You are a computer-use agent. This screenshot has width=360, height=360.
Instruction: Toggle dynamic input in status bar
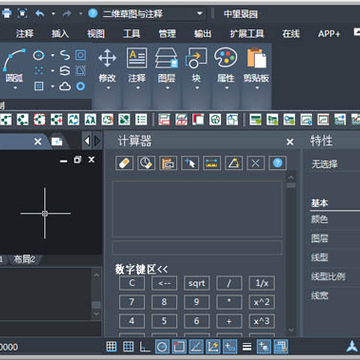tap(230, 347)
